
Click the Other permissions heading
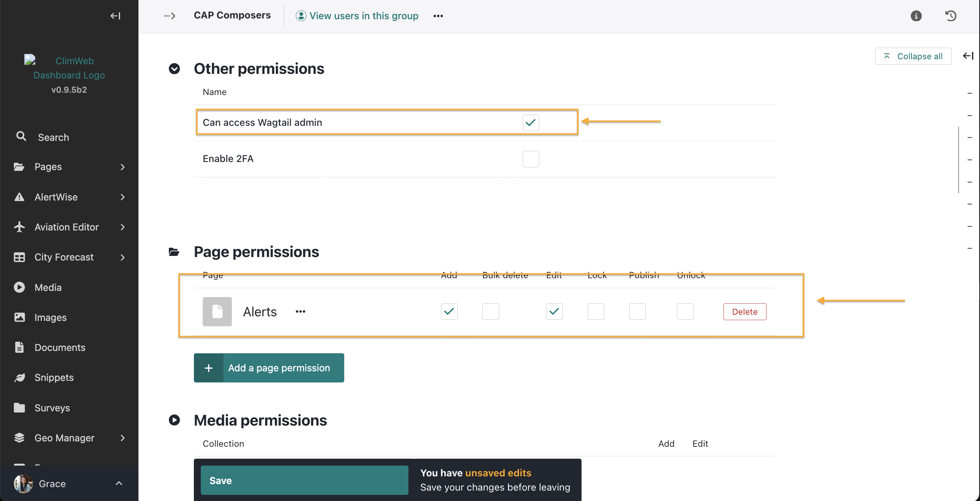(259, 69)
